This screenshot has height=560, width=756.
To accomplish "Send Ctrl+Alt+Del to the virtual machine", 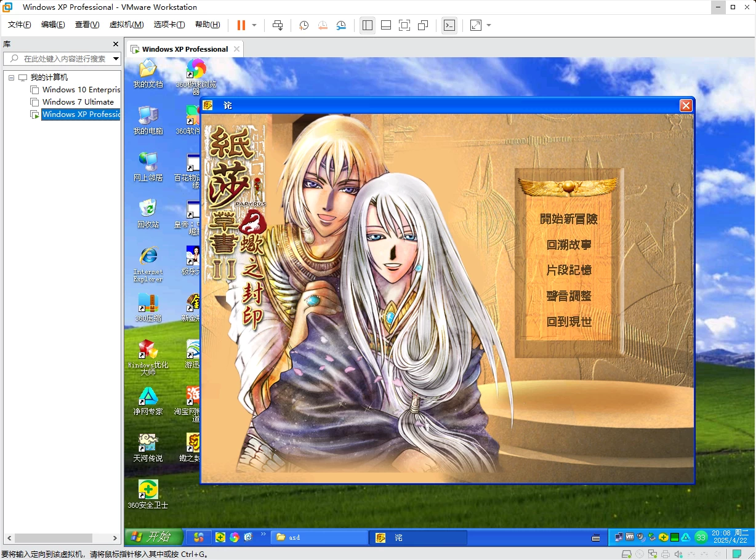I will click(x=278, y=25).
